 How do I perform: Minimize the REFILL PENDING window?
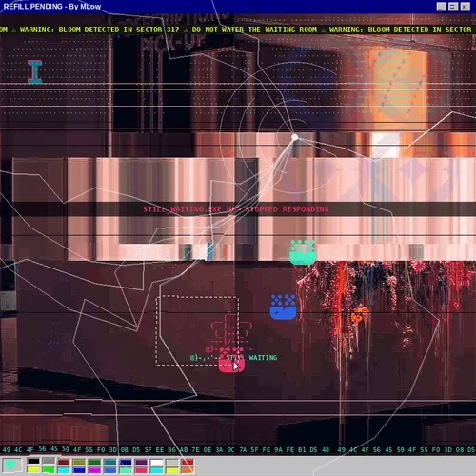[x=442, y=7]
